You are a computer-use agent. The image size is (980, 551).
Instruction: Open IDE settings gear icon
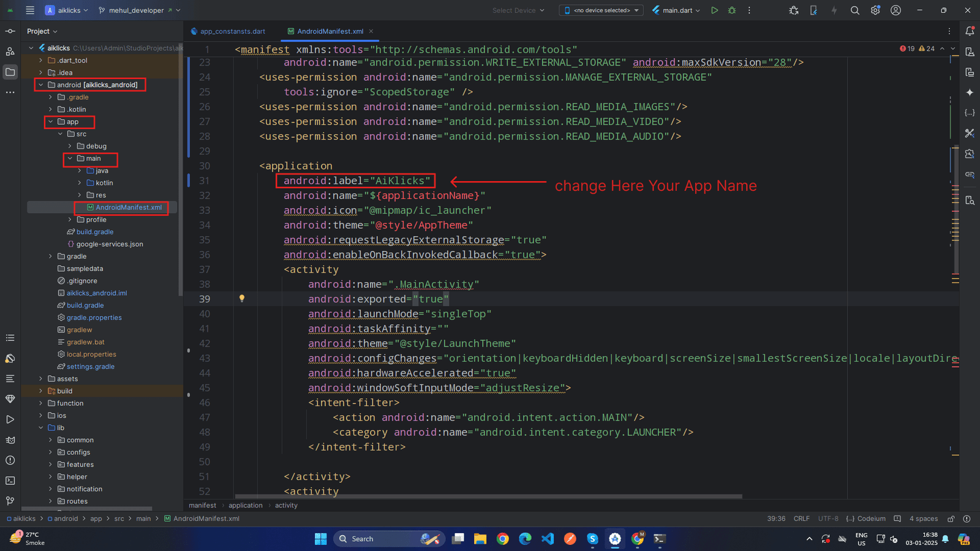click(x=875, y=10)
